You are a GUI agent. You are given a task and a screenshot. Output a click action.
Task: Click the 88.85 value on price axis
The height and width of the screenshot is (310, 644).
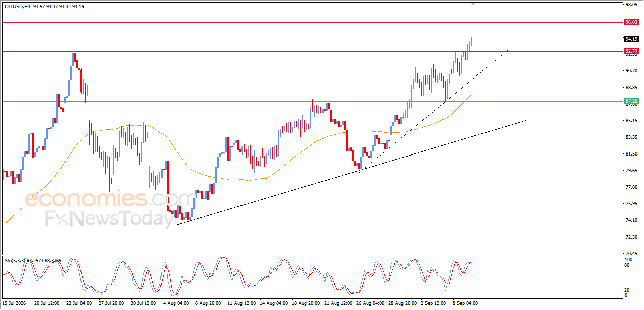pyautogui.click(x=631, y=88)
